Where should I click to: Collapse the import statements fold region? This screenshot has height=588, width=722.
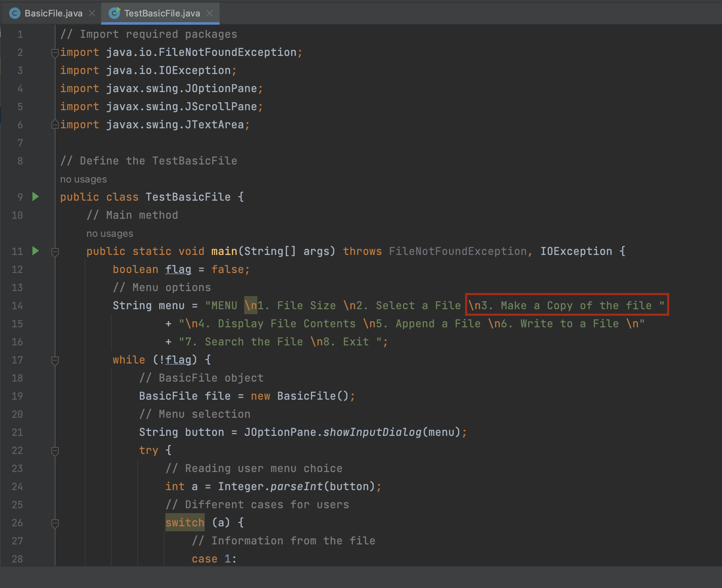click(55, 53)
